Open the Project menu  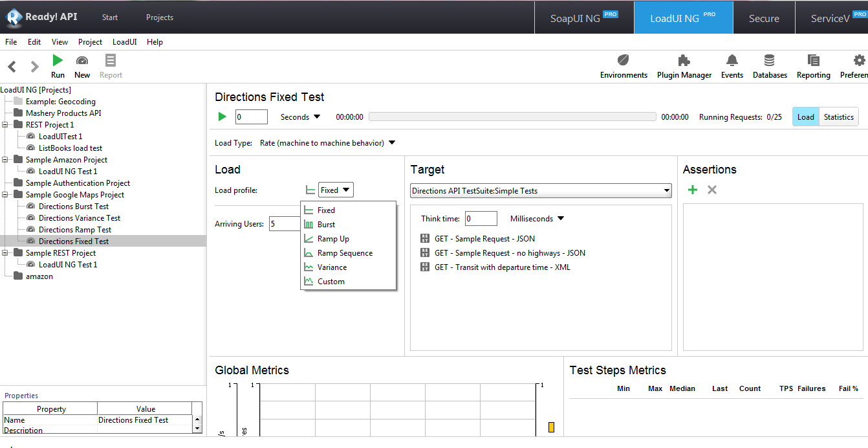[90, 41]
